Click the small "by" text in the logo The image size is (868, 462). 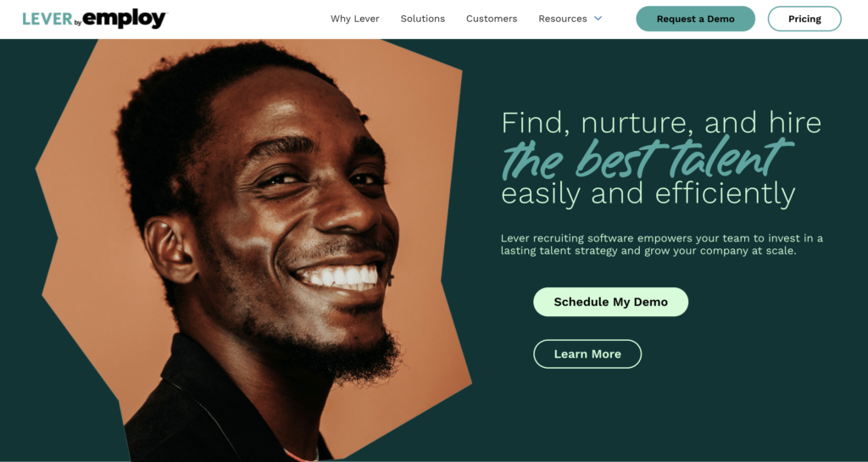[x=77, y=23]
